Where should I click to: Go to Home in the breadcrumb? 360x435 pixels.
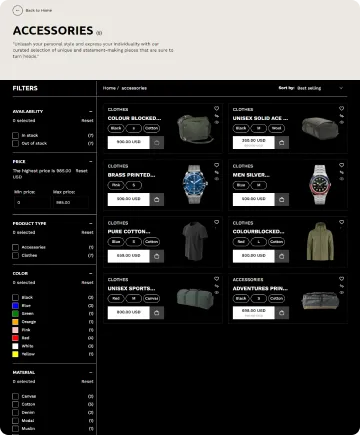109,88
